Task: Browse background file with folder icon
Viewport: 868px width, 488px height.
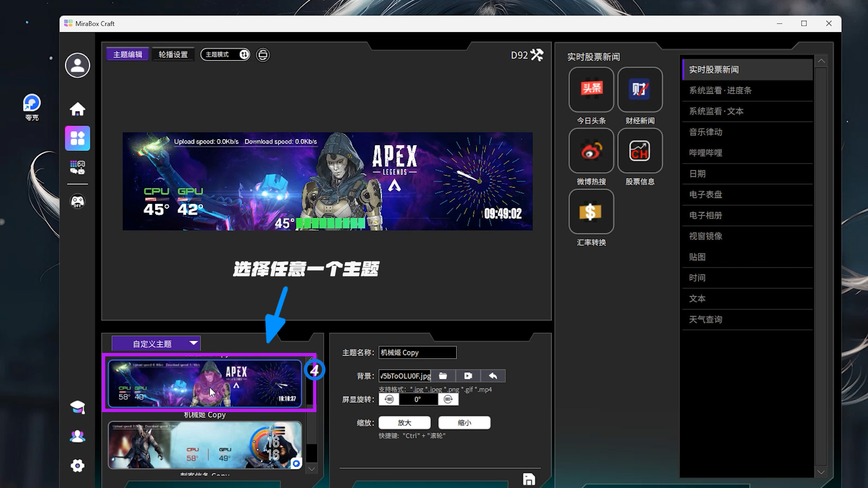Action: [x=443, y=376]
